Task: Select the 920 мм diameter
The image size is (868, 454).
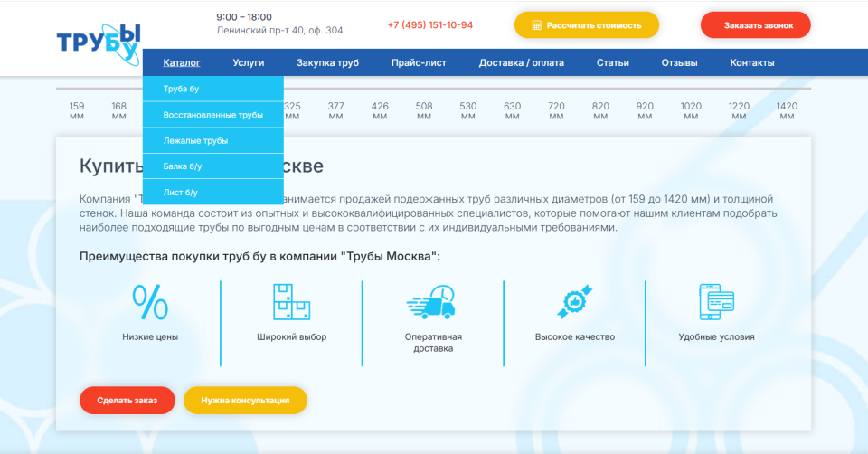Action: [645, 110]
